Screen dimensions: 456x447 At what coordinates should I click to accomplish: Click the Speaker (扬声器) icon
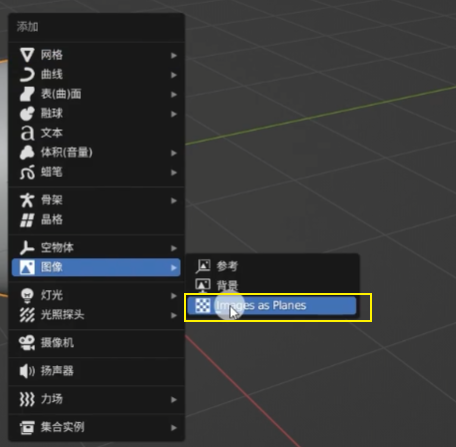[x=27, y=371]
